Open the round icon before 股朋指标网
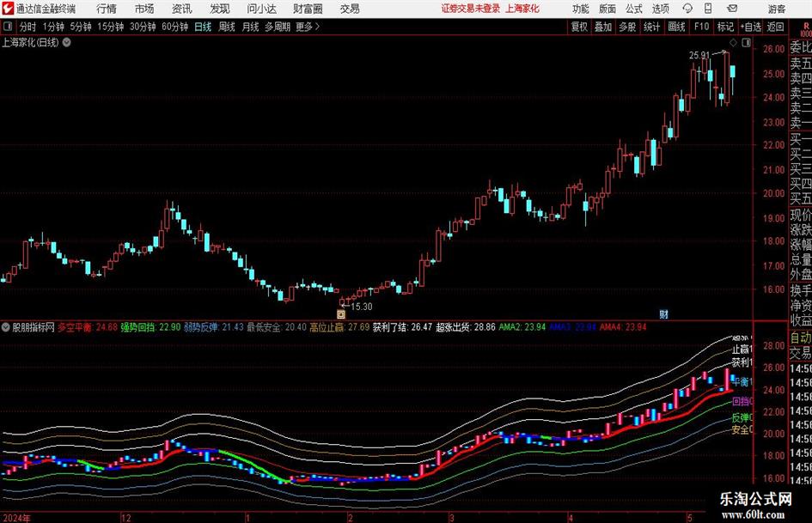812x523 pixels. point(6,327)
